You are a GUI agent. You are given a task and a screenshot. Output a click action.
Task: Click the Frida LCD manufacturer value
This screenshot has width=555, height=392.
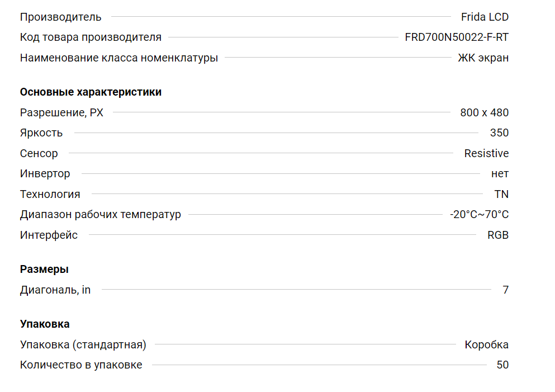click(x=485, y=17)
